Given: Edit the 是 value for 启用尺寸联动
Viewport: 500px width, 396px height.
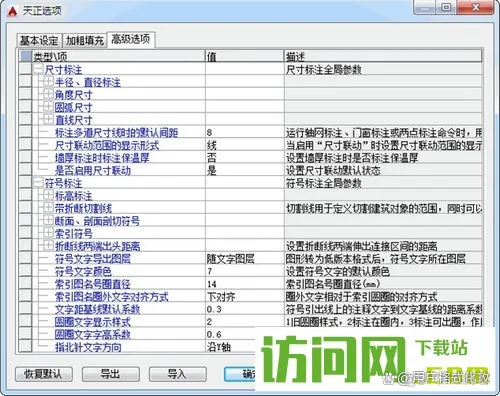Looking at the screenshot, I should [x=245, y=171].
